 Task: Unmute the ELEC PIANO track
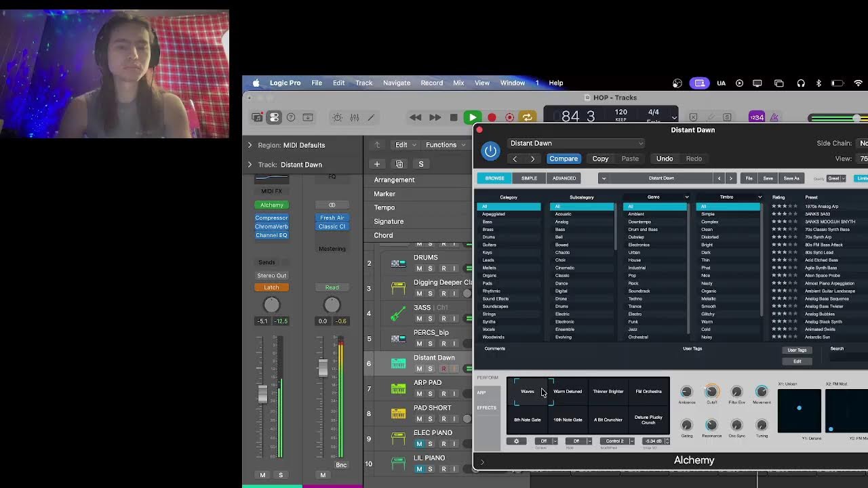coord(419,444)
